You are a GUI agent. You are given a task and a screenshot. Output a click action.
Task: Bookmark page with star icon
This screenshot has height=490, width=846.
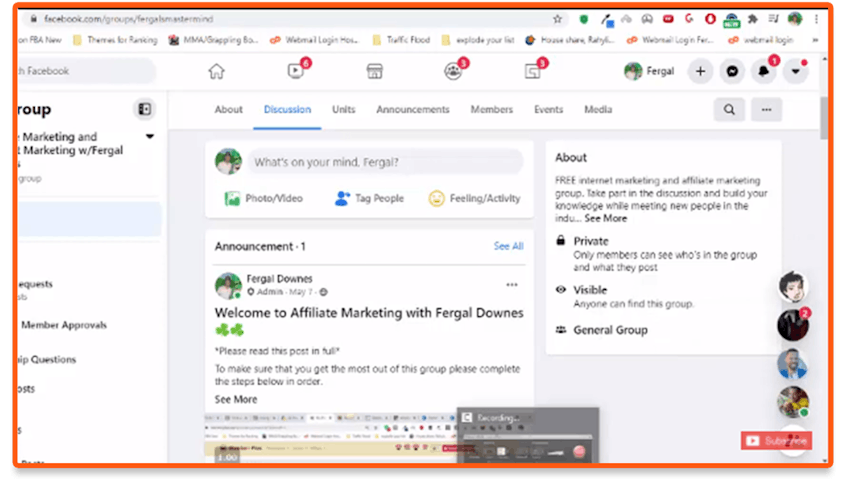tap(557, 19)
